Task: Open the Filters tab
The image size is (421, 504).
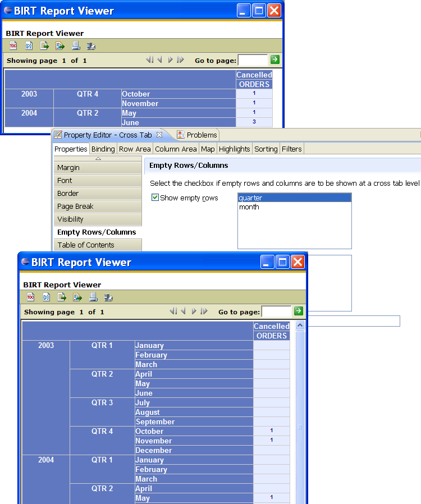Action: [x=291, y=149]
